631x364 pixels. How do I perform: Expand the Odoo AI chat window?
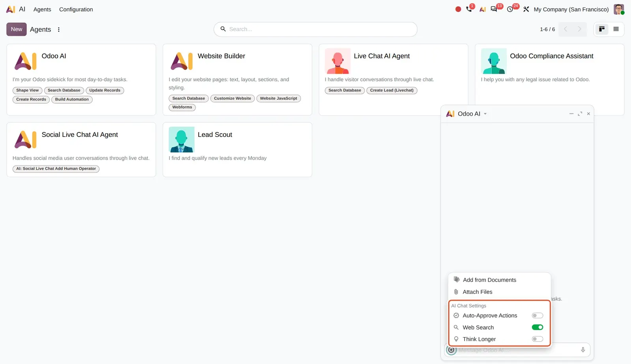pos(580,114)
